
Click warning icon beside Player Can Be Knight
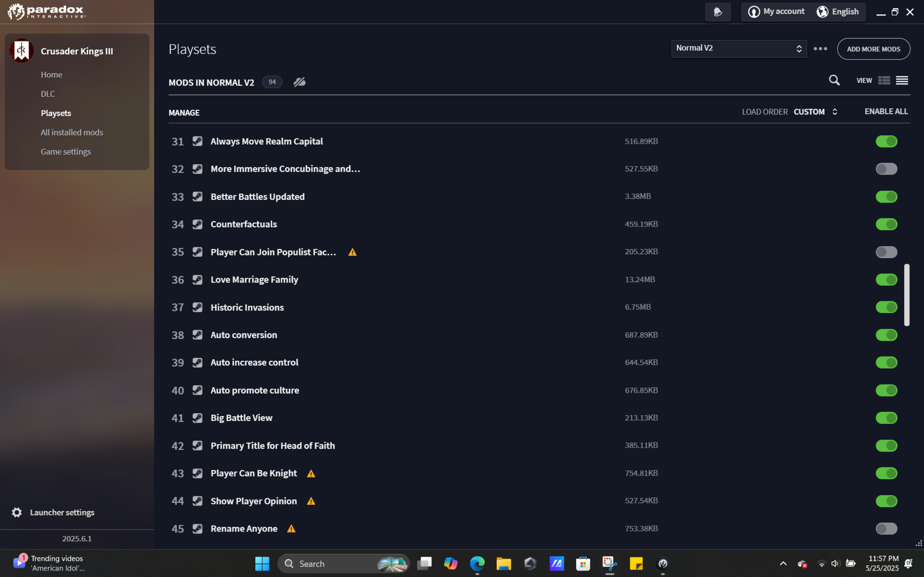tap(311, 473)
